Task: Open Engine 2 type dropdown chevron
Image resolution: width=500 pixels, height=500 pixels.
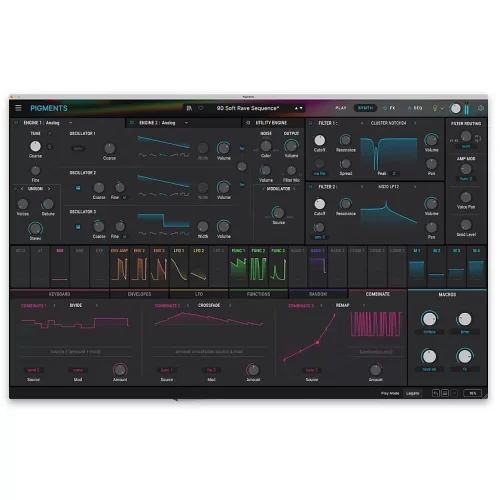Action: pos(186,123)
